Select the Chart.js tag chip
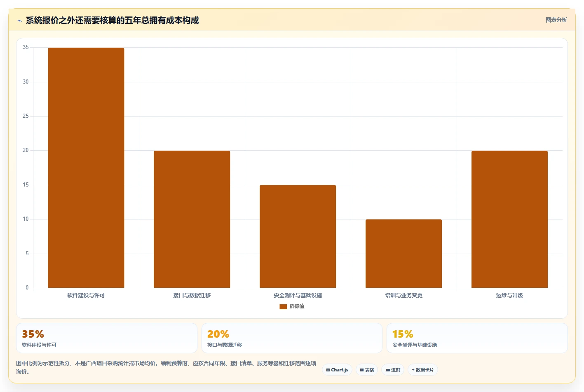 337,370
